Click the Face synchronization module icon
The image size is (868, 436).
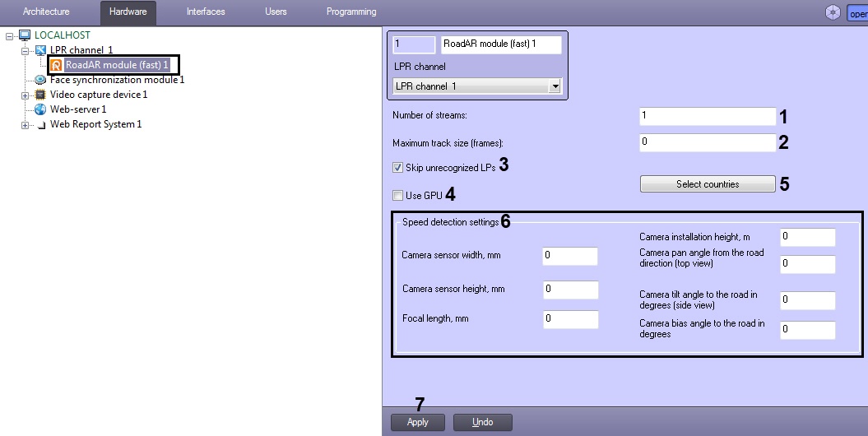[x=39, y=80]
